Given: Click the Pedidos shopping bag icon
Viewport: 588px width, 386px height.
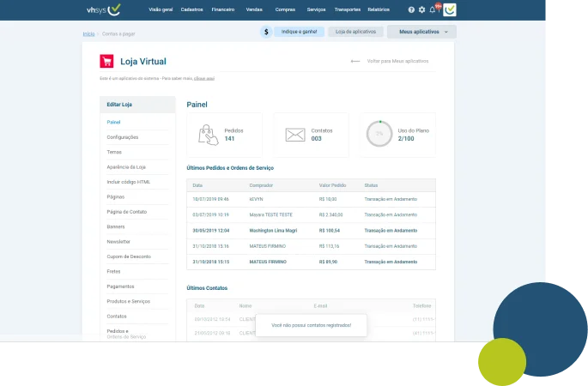Looking at the screenshot, I should [x=208, y=135].
